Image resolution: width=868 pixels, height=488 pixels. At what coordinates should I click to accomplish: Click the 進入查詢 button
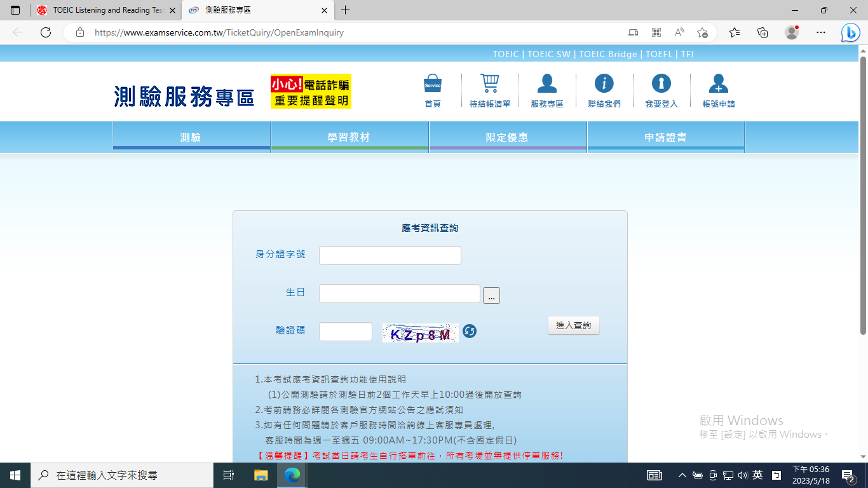(573, 325)
